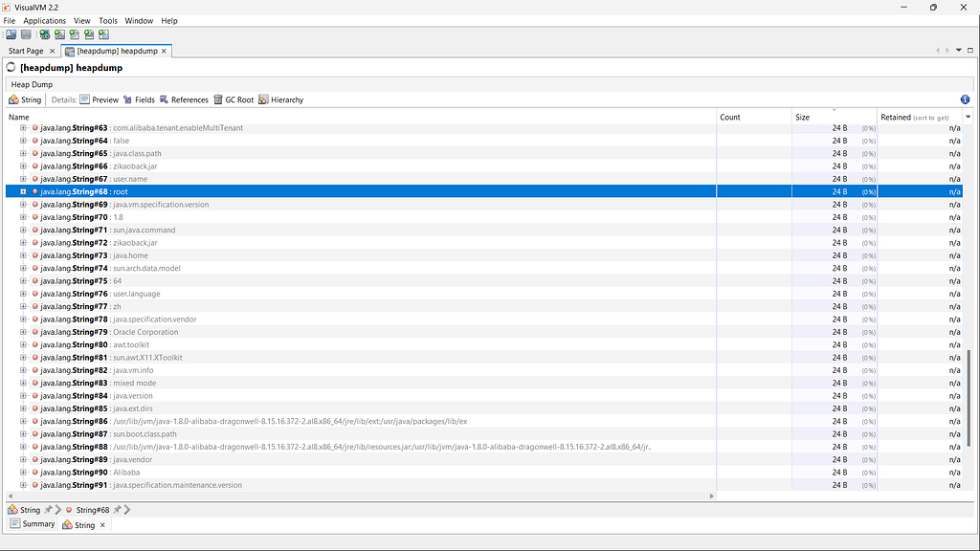Open the String view dropdown in heap toolbar
This screenshot has height=551, width=980.
coord(25,99)
